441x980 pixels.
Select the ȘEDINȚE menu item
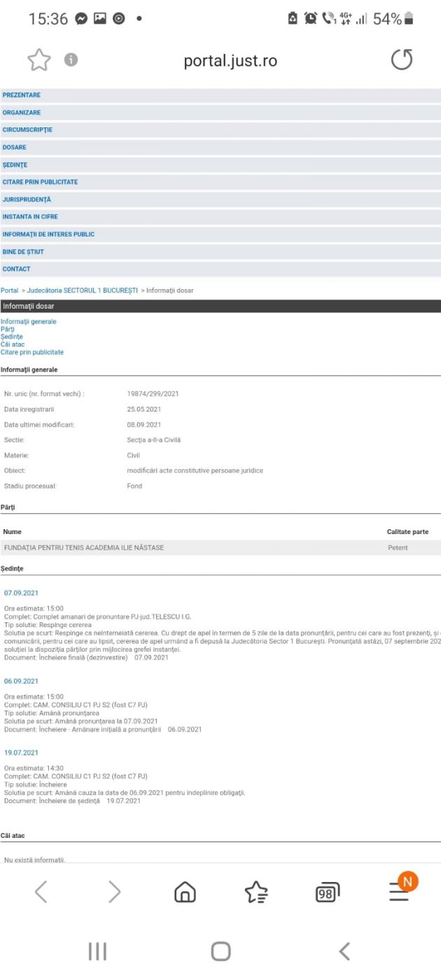pos(15,165)
